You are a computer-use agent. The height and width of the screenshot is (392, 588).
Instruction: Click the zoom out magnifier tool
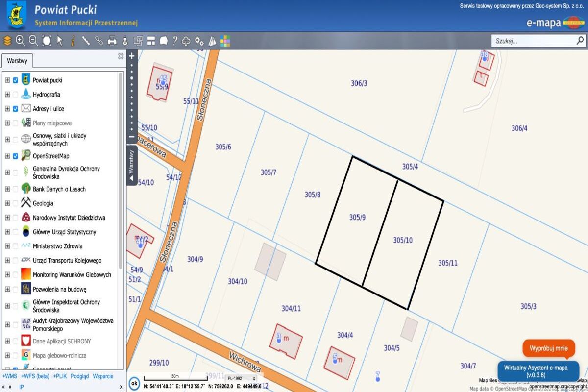pyautogui.click(x=33, y=41)
